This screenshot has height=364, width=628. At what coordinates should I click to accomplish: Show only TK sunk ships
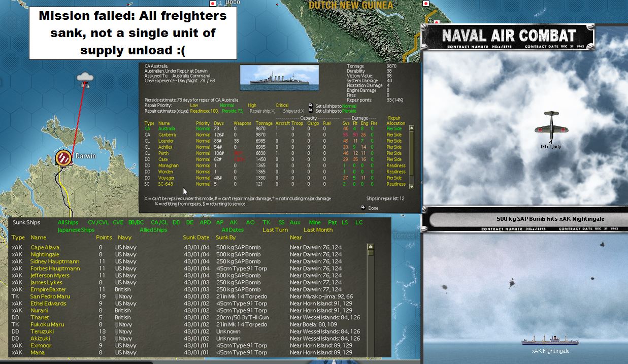coord(266,223)
